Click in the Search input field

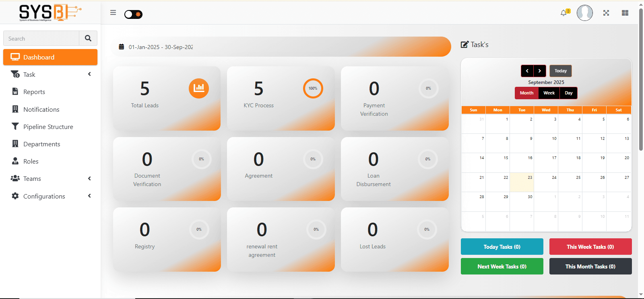pyautogui.click(x=41, y=39)
